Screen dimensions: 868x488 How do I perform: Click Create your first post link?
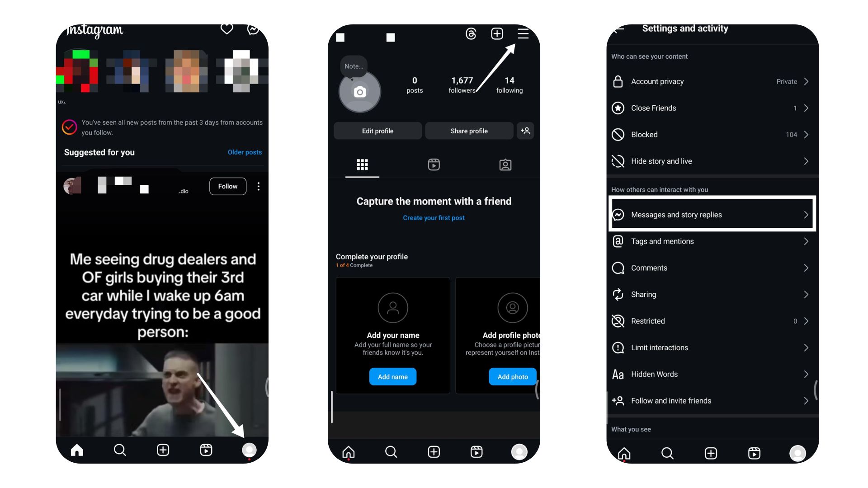click(434, 217)
